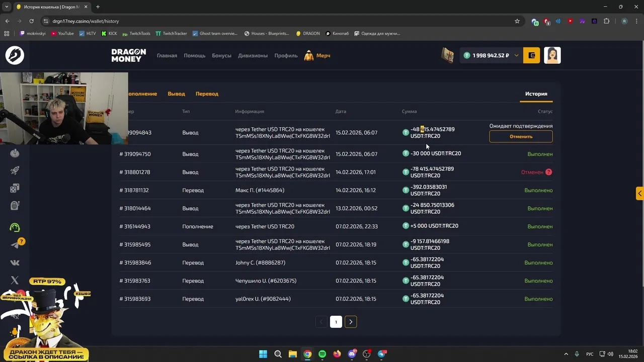This screenshot has height=362, width=644.
Task: Click the +5 000 USDT:TRC20 amount
Action: point(434,226)
